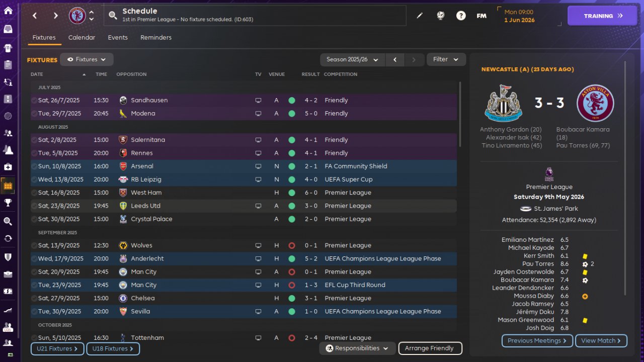Click the pencil edit icon
This screenshot has height=362, width=644.
tap(420, 16)
